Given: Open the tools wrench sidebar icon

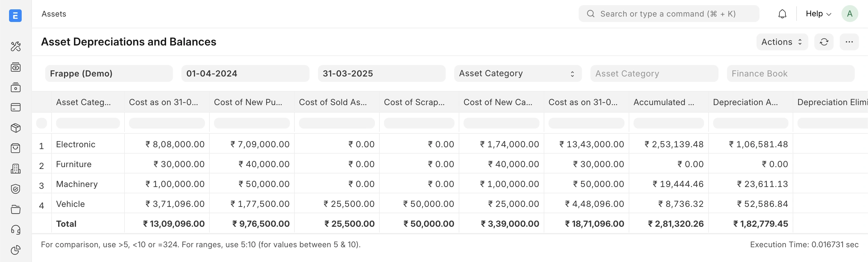Looking at the screenshot, I should coord(15,46).
